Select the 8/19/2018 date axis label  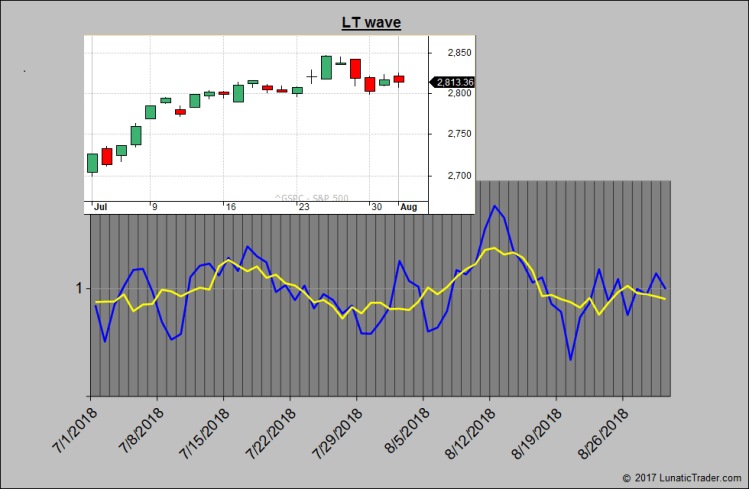(x=537, y=429)
